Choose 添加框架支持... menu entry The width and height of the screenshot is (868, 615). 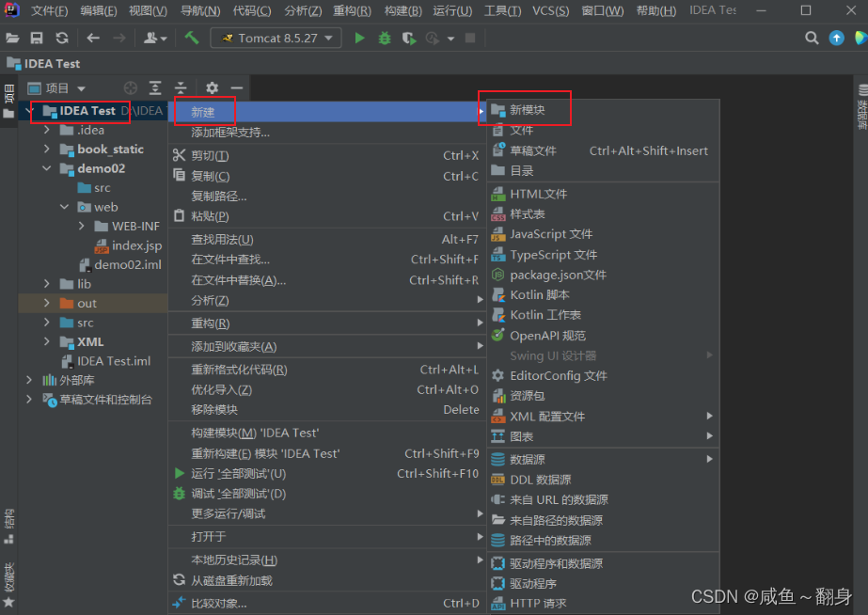pos(327,133)
